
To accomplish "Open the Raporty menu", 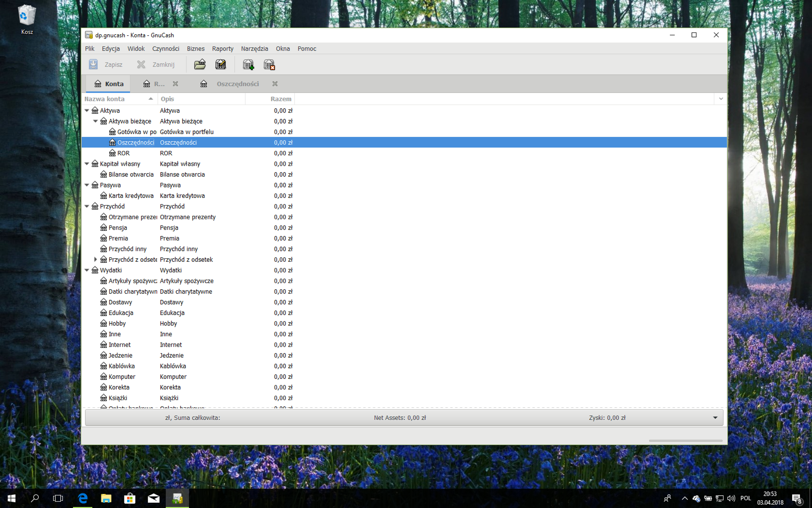I will pos(222,49).
